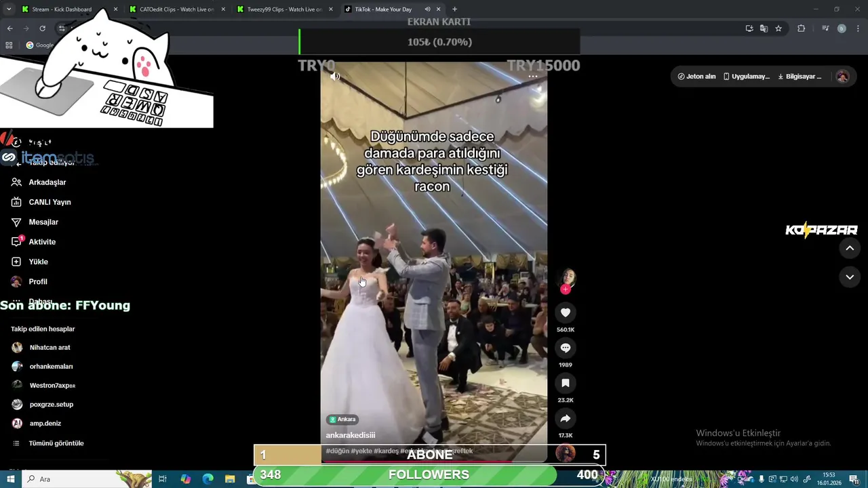The height and width of the screenshot is (488, 868).
Task: Open File Explorer from taskbar
Action: 230,479
